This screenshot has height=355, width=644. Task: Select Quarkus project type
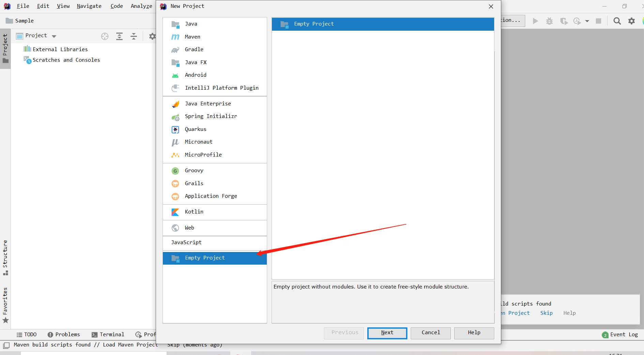pyautogui.click(x=215, y=129)
